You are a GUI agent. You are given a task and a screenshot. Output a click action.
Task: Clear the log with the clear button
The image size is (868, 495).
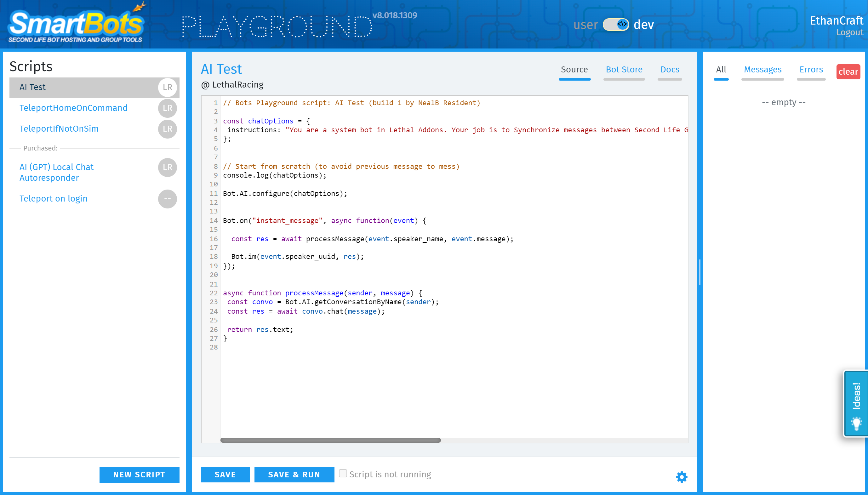pos(848,72)
